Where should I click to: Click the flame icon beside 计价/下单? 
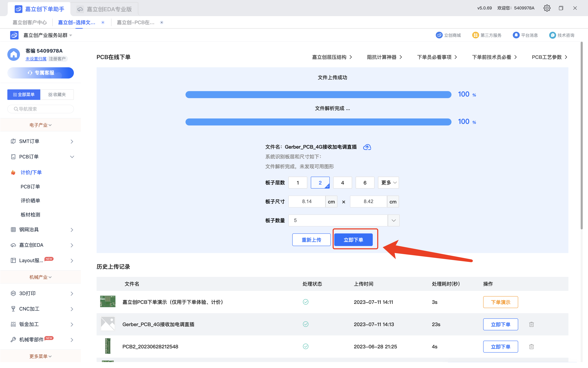pos(13,172)
